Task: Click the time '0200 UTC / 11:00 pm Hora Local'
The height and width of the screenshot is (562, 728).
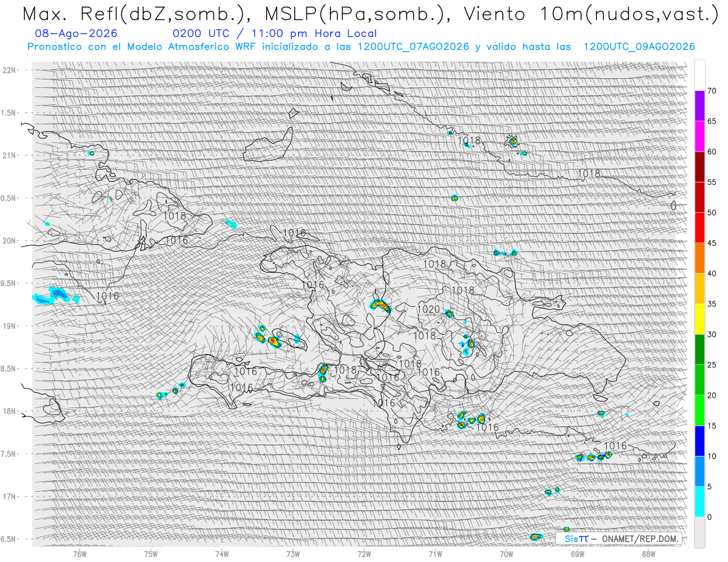Action: point(275,34)
